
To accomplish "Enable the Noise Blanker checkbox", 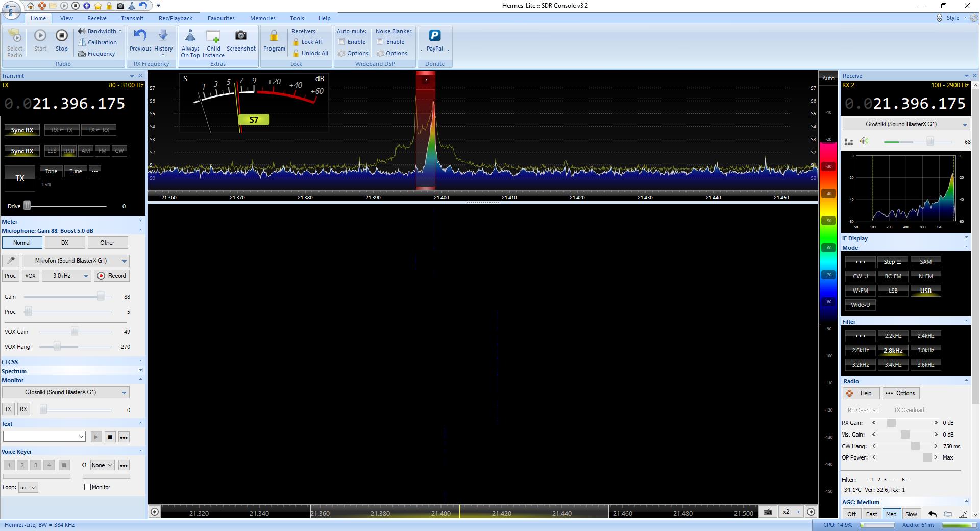I will point(380,42).
